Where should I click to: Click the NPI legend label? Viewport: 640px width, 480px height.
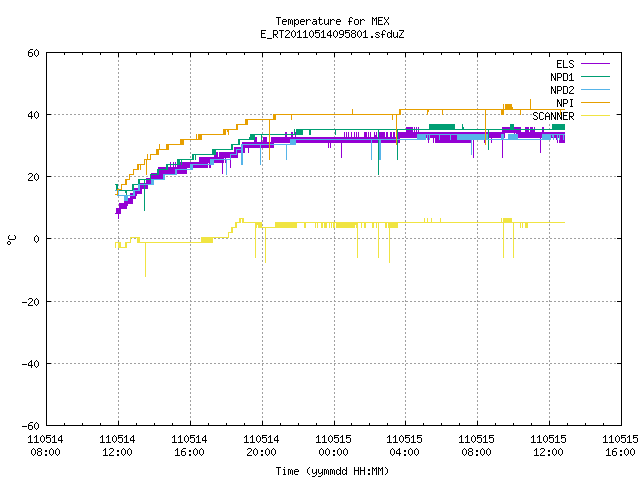pyautogui.click(x=565, y=103)
